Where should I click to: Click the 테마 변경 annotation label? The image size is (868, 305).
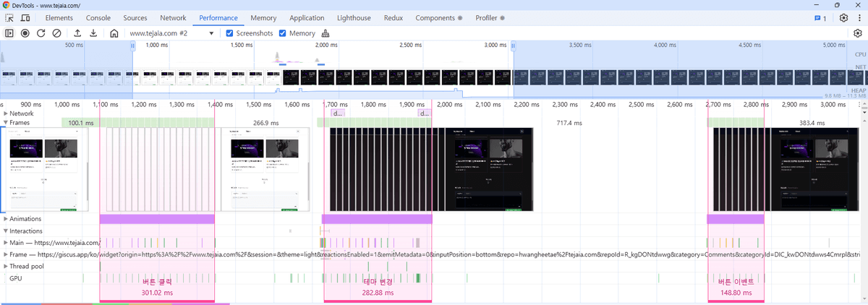coord(378,283)
